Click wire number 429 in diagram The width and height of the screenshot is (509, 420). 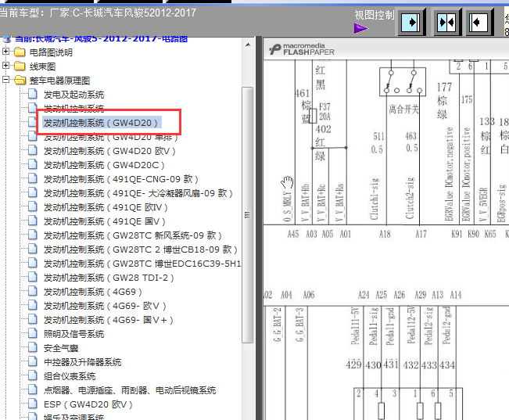tap(353, 364)
